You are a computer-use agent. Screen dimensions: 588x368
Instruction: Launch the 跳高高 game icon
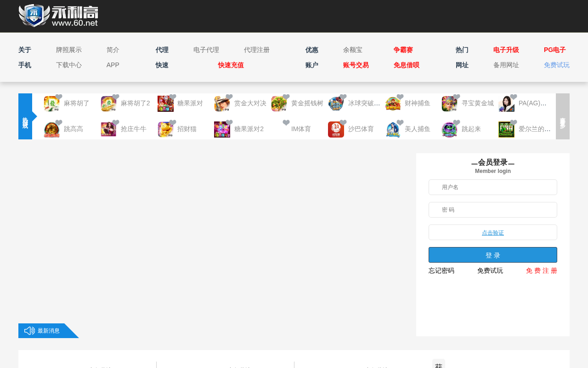pyautogui.click(x=51, y=130)
